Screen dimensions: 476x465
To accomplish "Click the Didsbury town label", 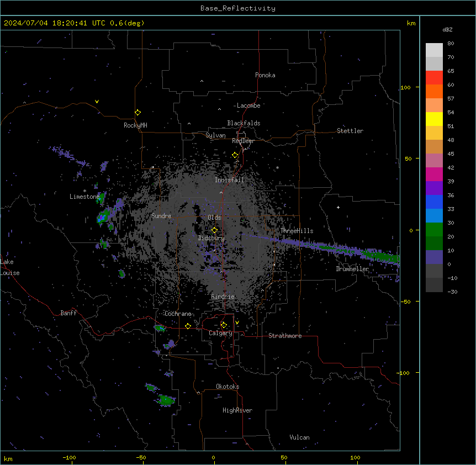I will (211, 238).
